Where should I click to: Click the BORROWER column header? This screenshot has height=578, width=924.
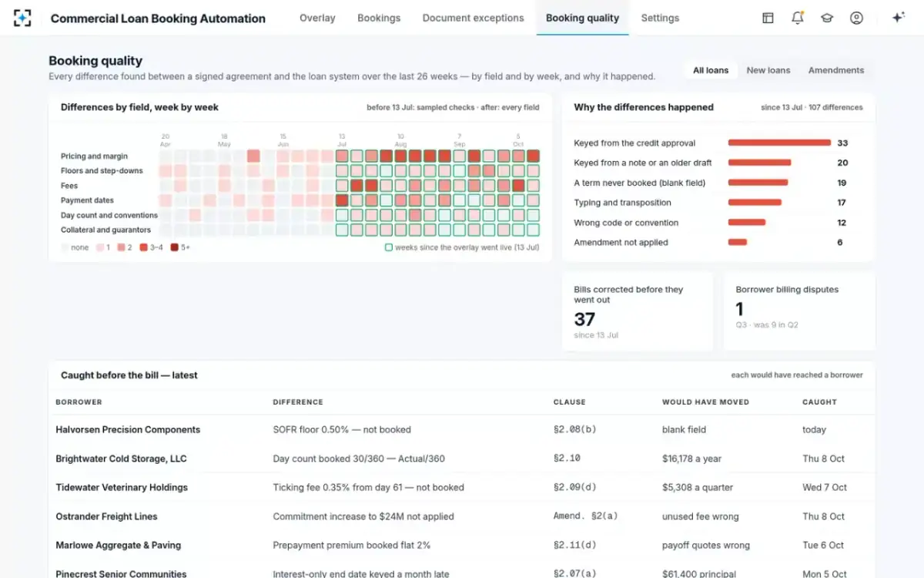79,402
